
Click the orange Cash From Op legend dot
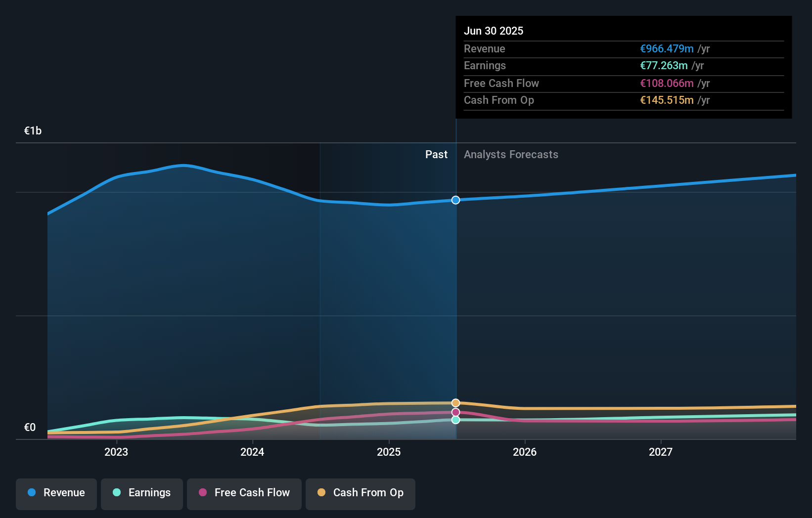coord(321,493)
